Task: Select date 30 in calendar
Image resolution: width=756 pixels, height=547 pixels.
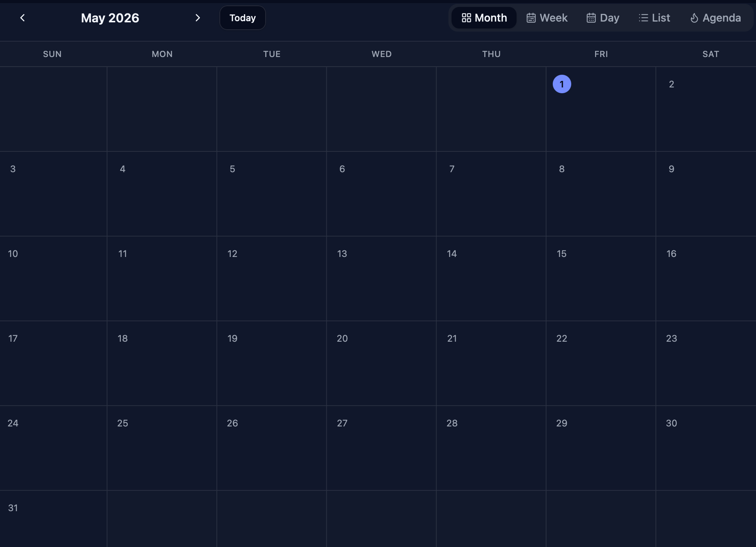Action: [x=671, y=423]
